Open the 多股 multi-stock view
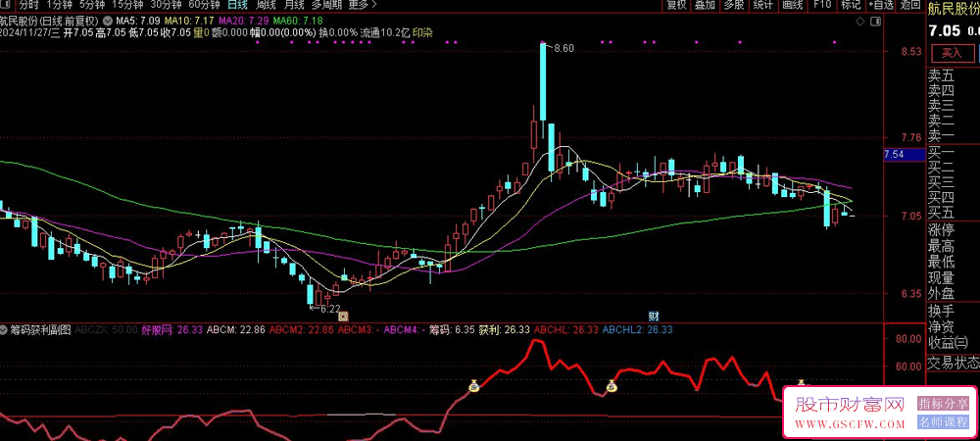This screenshot has height=441, width=980. (x=734, y=5)
